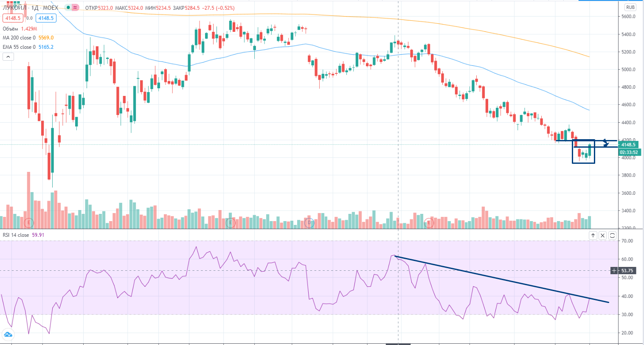
Task: Click leftmost earnings E marker on chart
Action: click(29, 222)
